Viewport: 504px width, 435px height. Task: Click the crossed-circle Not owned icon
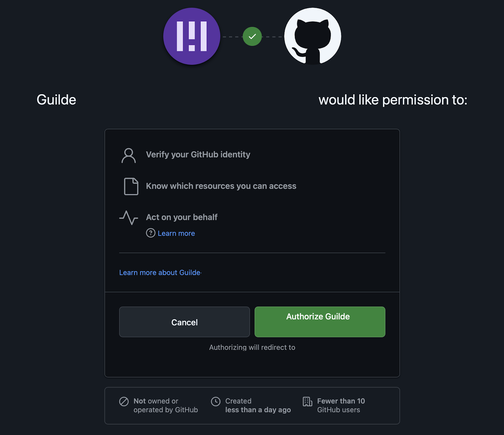click(124, 402)
